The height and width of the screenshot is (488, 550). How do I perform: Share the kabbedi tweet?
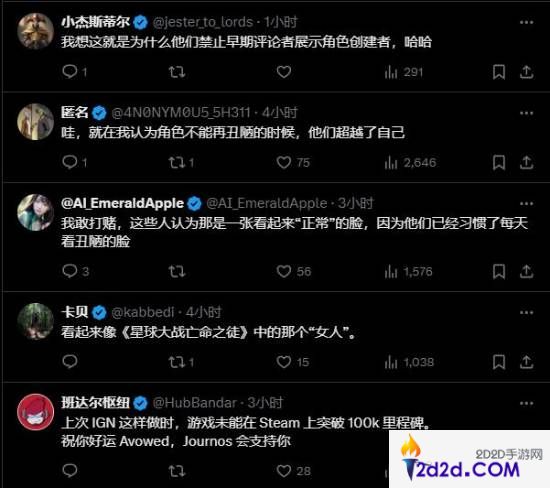tap(526, 362)
